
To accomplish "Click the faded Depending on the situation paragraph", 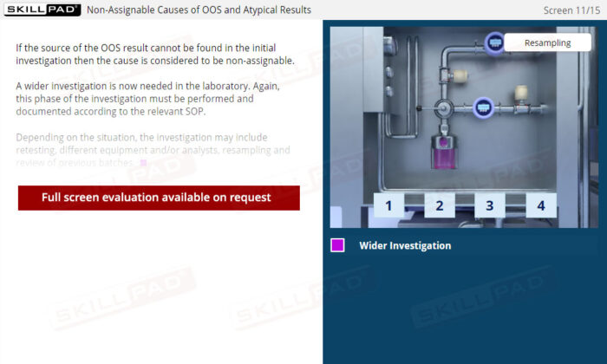I will click(x=153, y=150).
